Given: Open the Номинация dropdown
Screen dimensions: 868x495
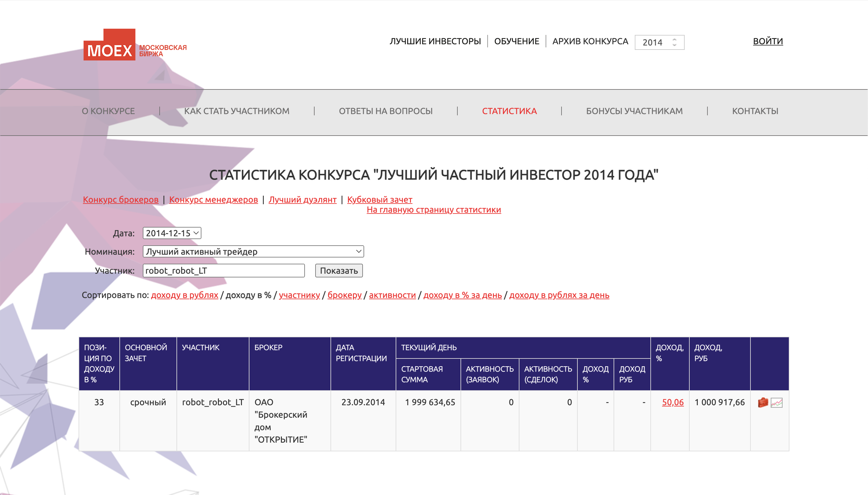Looking at the screenshot, I should 253,251.
